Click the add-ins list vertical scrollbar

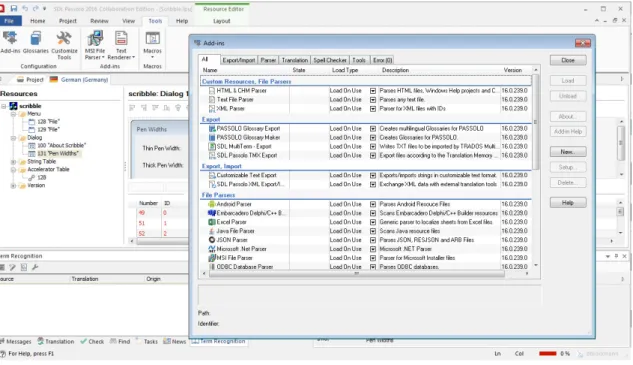[536, 122]
